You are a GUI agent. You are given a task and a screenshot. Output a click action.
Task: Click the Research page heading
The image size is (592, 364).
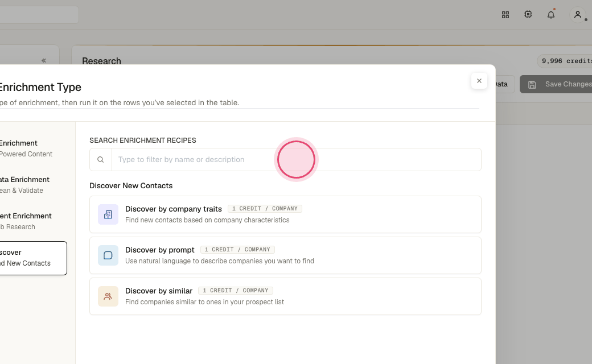(x=101, y=61)
